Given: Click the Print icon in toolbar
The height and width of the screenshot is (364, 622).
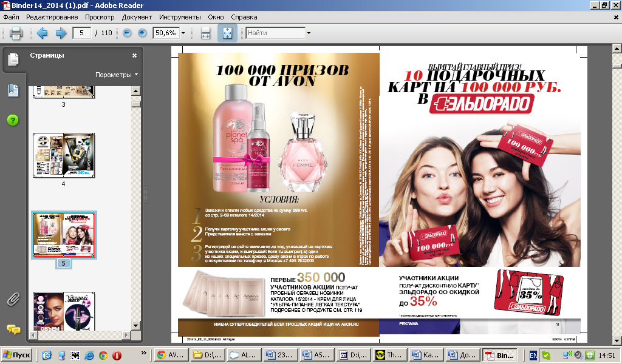Looking at the screenshot, I should 16,33.
